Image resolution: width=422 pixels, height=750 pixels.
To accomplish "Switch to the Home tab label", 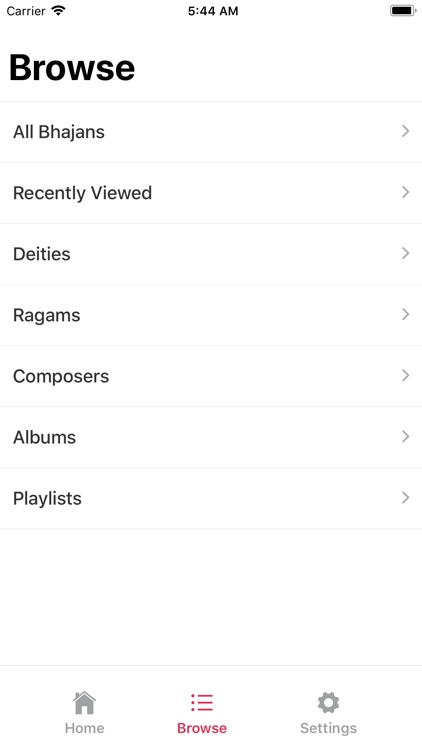I will point(84,728).
